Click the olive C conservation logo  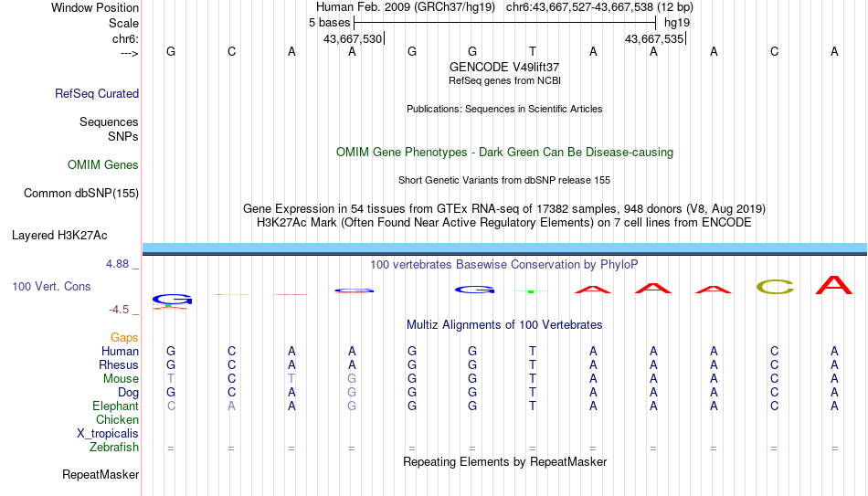click(x=775, y=287)
